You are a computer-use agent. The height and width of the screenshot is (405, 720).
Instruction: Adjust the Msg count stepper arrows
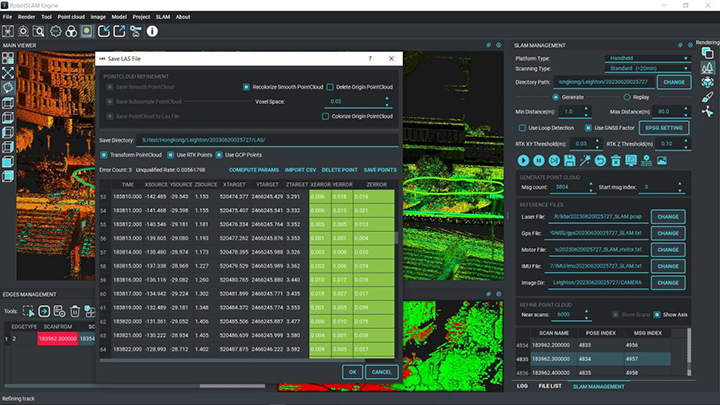[x=591, y=187]
